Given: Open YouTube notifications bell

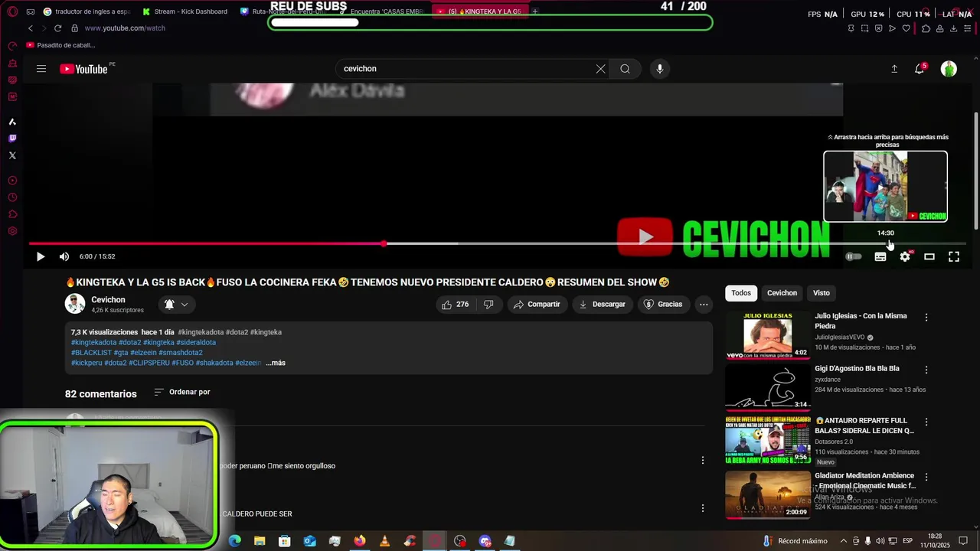Looking at the screenshot, I should 920,69.
